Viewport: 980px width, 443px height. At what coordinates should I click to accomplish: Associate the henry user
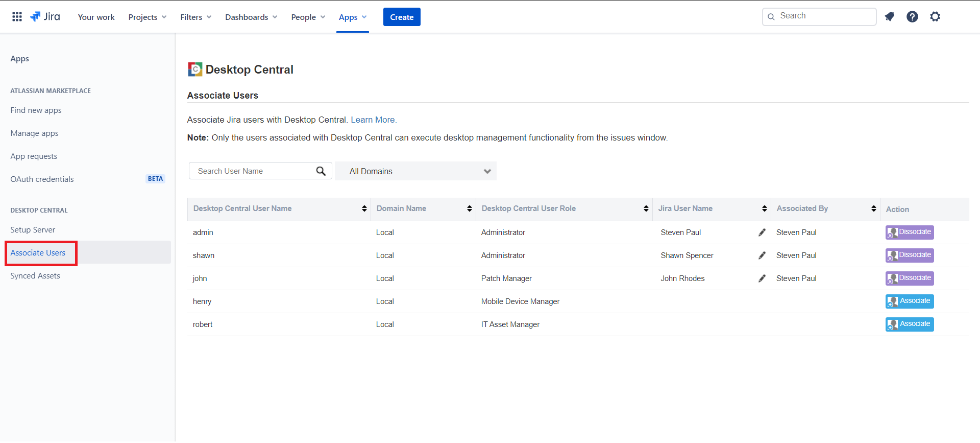coord(909,301)
